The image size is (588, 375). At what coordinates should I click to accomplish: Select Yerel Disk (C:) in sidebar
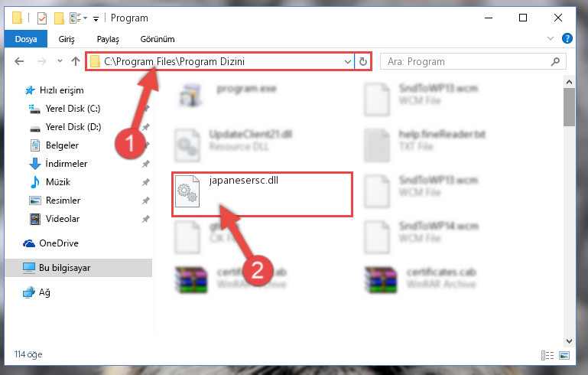pyautogui.click(x=73, y=109)
